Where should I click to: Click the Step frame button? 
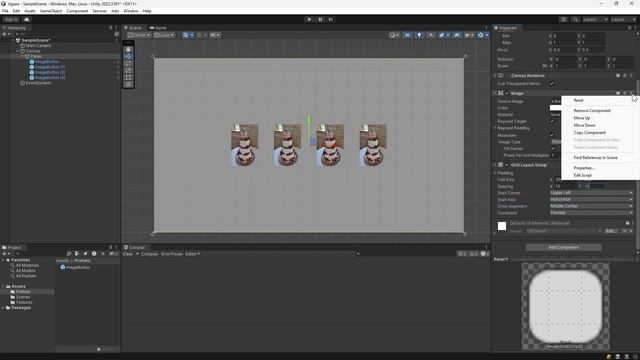pos(331,19)
